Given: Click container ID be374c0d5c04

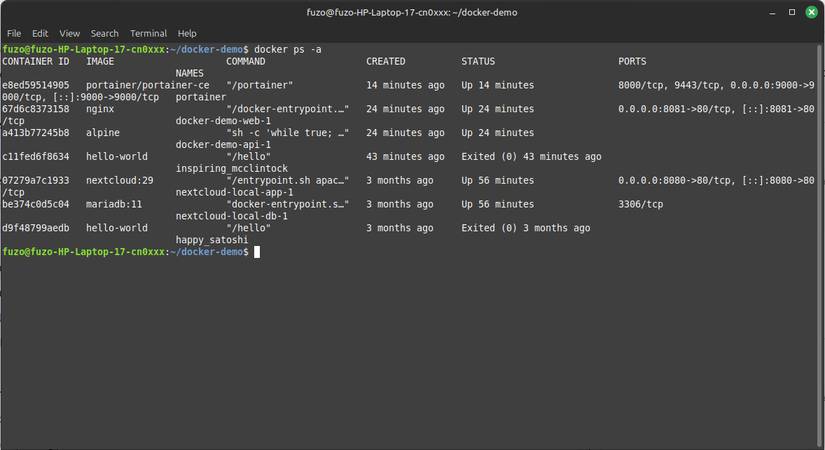Looking at the screenshot, I should (36, 204).
